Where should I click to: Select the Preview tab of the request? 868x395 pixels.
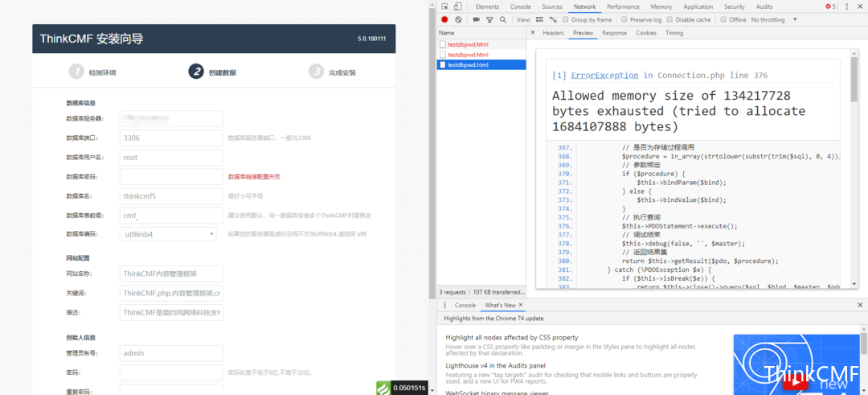(583, 33)
